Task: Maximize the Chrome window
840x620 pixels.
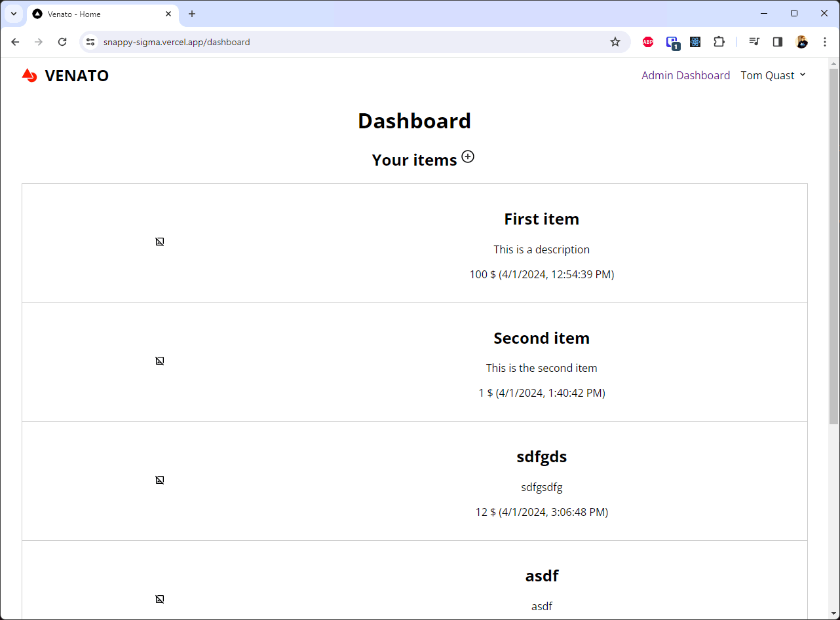Action: (x=794, y=13)
